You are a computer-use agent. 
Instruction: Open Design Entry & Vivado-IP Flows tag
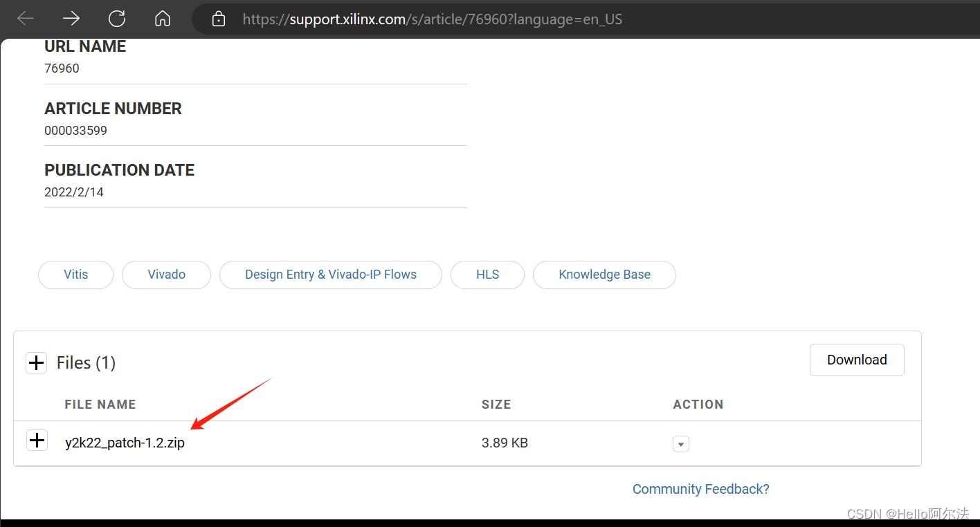(x=331, y=275)
